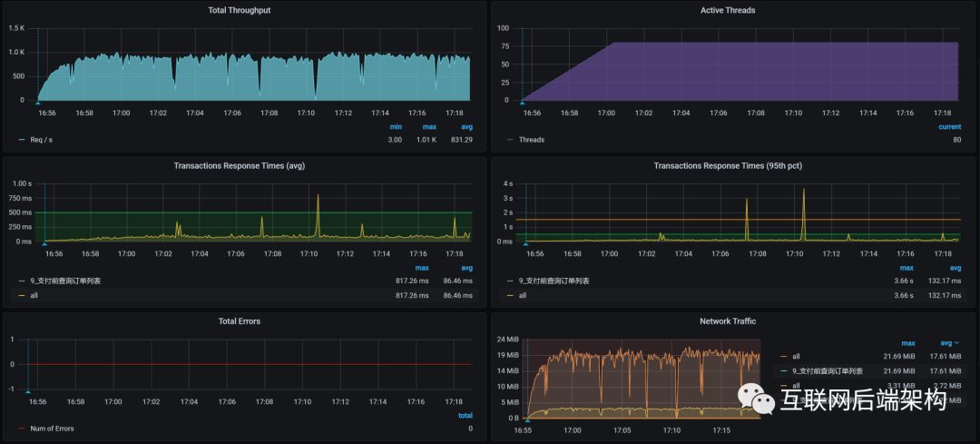This screenshot has width=980, height=444.
Task: Open the Total Errors panel title menu
Action: [x=240, y=321]
